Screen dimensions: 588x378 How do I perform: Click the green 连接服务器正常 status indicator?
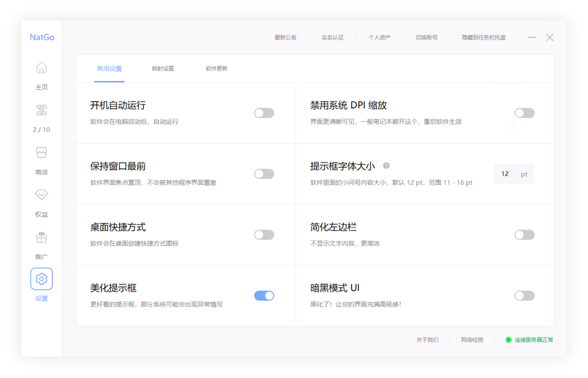coord(509,340)
